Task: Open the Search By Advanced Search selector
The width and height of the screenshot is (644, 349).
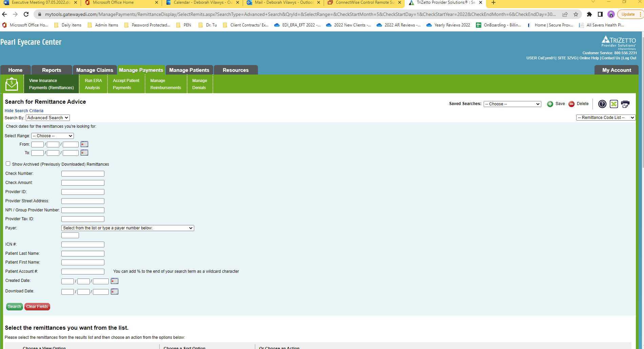Action: [x=47, y=118]
